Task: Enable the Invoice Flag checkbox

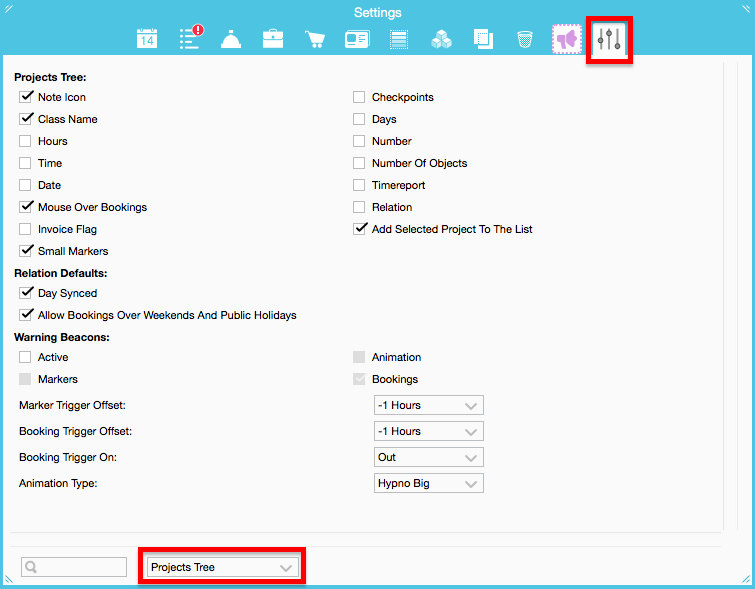Action: pyautogui.click(x=25, y=229)
